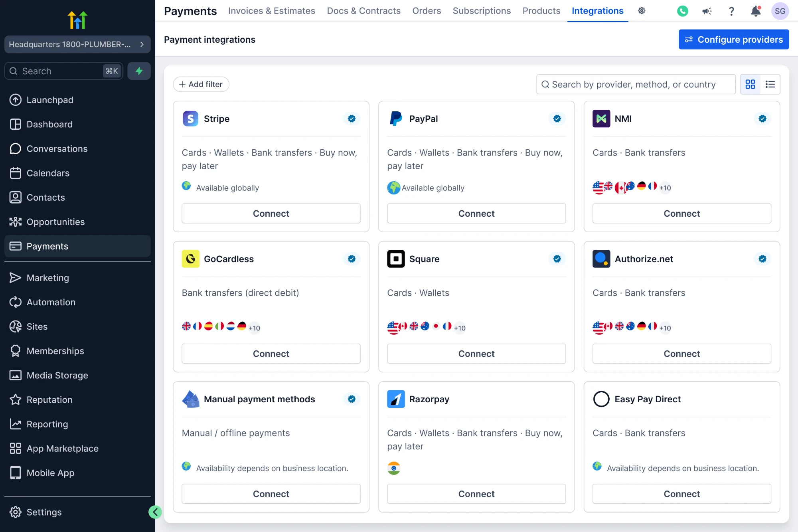Open Contacts in the sidebar
798x532 pixels.
click(77, 197)
